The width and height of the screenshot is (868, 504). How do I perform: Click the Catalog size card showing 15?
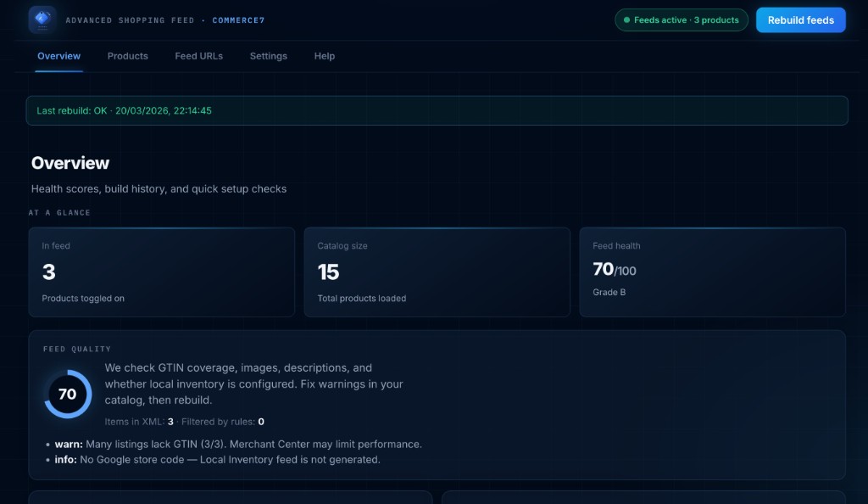437,272
